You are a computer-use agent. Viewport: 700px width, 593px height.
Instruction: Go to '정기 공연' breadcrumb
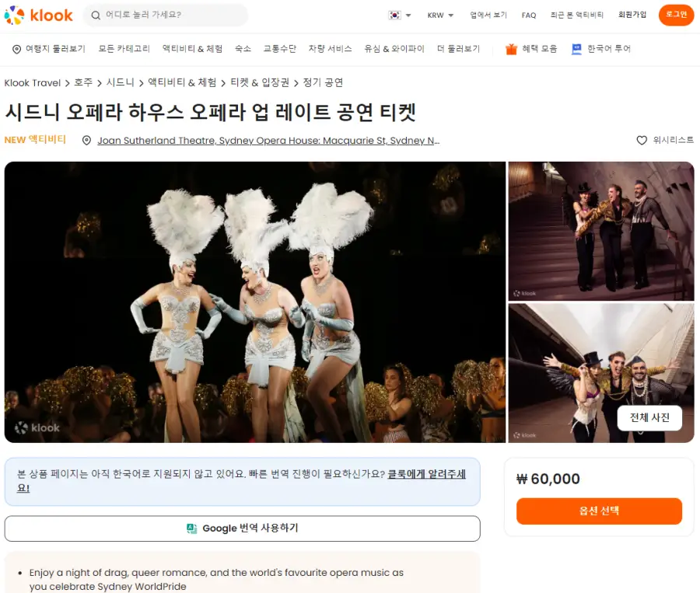coord(323,82)
